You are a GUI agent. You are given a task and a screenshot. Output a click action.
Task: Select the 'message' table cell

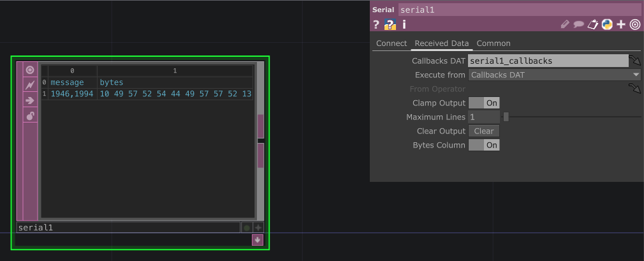72,82
